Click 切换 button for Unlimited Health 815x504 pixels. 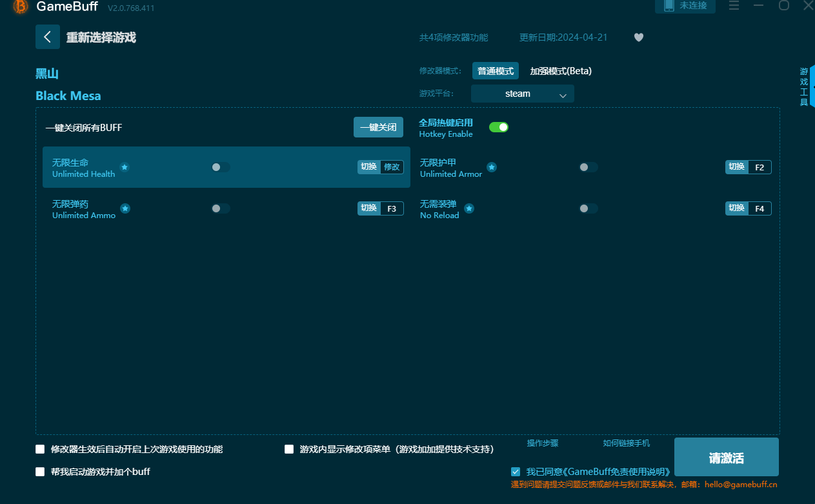pos(369,167)
